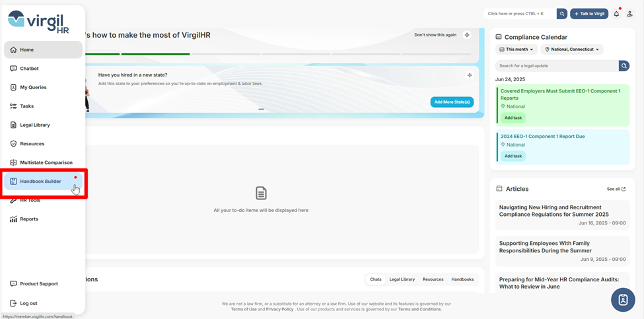Image resolution: width=644 pixels, height=319 pixels.
Task: Collapse the onboarding banner arrows icon
Action: (467, 35)
